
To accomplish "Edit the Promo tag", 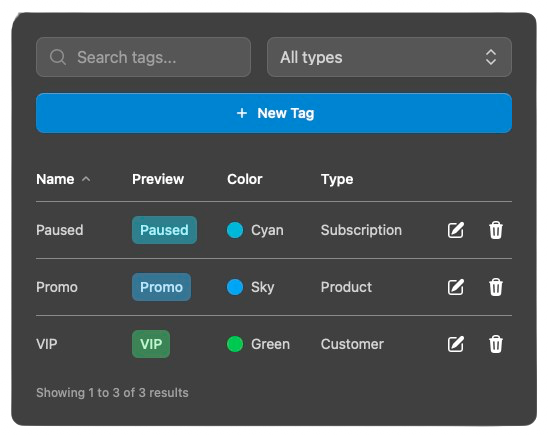I will pos(456,287).
